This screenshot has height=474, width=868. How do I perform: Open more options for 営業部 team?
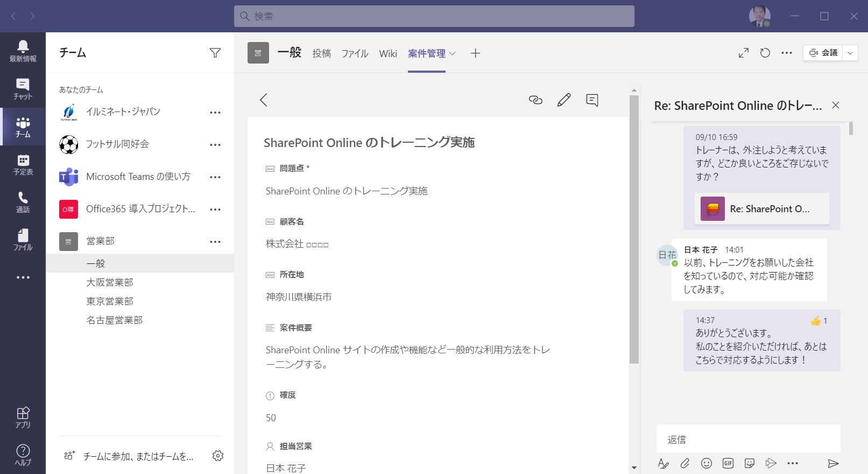[x=215, y=242]
